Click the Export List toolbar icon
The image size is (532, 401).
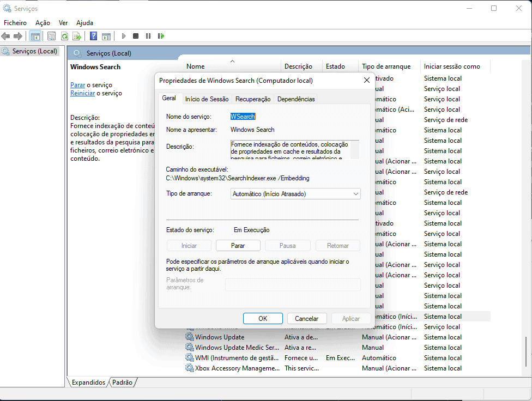pyautogui.click(x=77, y=36)
